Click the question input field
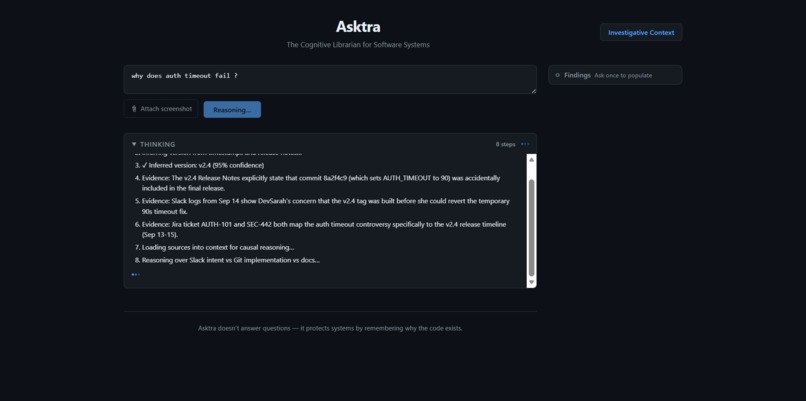Image resolution: width=806 pixels, height=401 pixels. [x=330, y=79]
